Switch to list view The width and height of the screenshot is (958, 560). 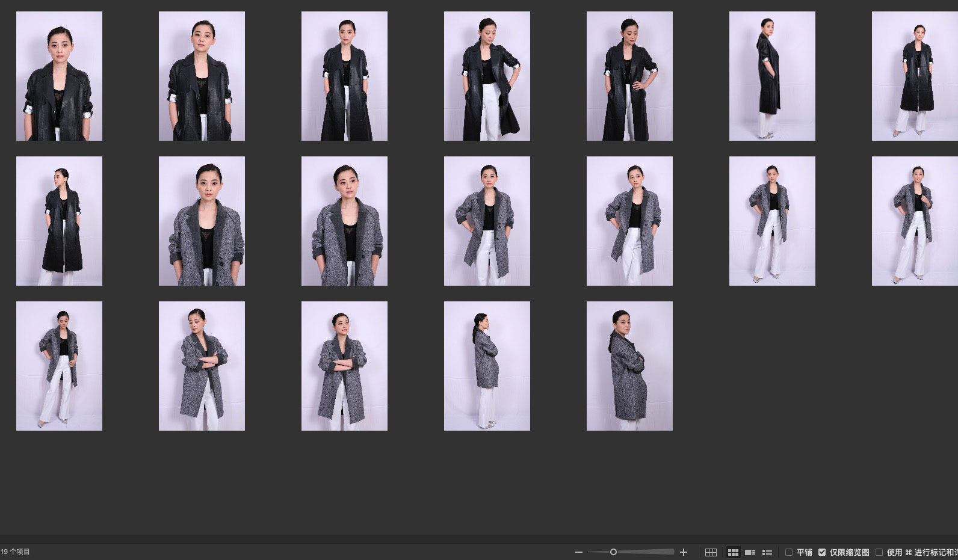point(767,552)
